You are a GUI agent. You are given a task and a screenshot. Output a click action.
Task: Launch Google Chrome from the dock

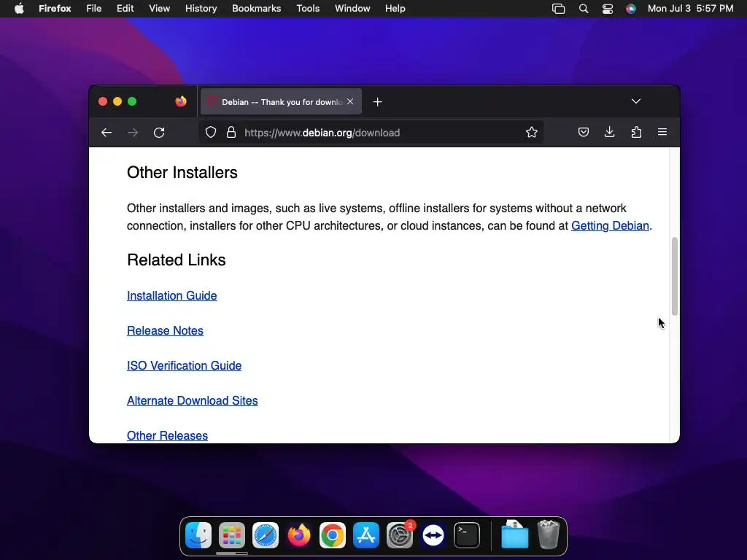click(x=333, y=535)
